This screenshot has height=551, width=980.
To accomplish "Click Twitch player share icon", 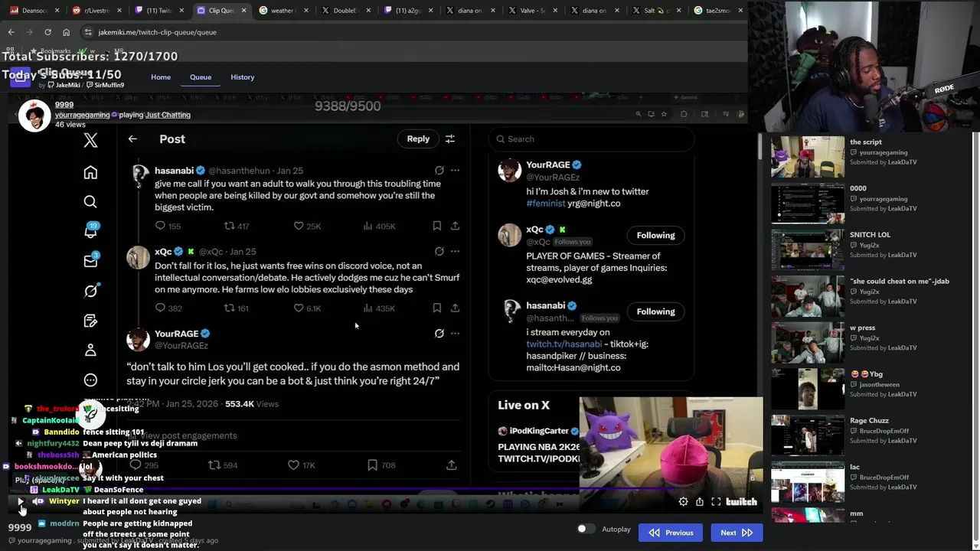I will (x=699, y=502).
